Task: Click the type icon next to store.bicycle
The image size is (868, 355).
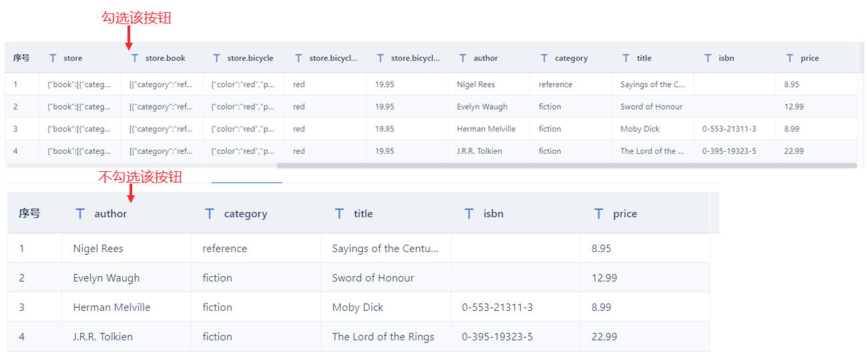Action: (x=216, y=58)
